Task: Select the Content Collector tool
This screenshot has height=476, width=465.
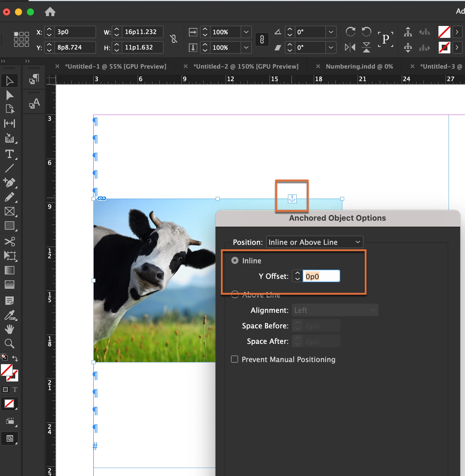Action: click(10, 138)
